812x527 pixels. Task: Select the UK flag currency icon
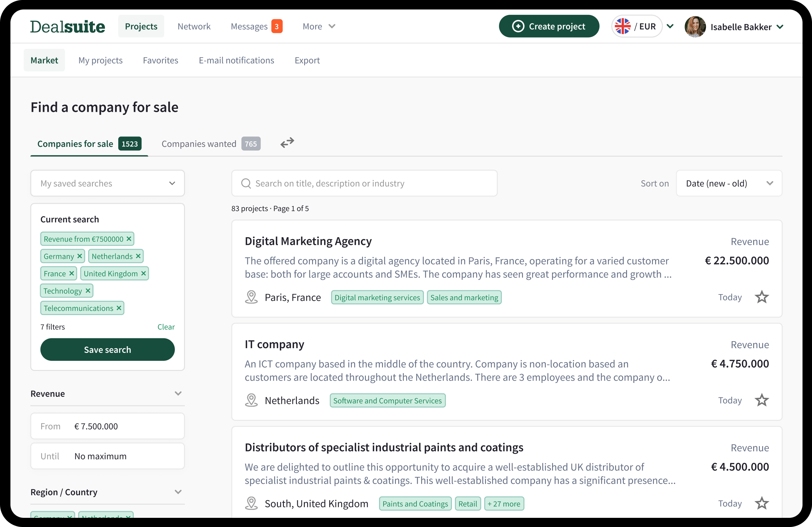click(x=623, y=26)
